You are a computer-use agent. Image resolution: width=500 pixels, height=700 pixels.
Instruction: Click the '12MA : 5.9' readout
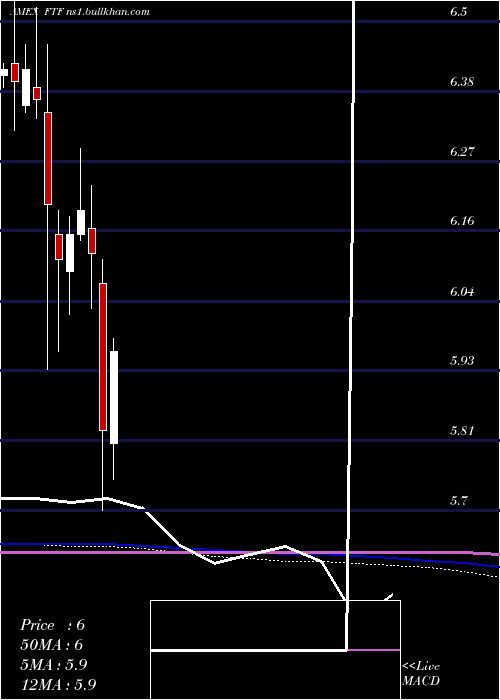point(58,685)
